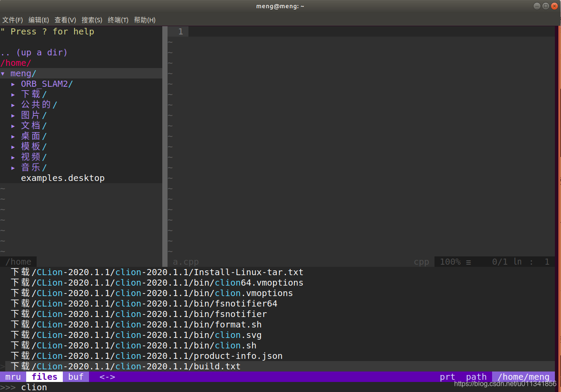The height and width of the screenshot is (392, 561).
Task: Click the /home/ root path line
Action: click(x=16, y=63)
